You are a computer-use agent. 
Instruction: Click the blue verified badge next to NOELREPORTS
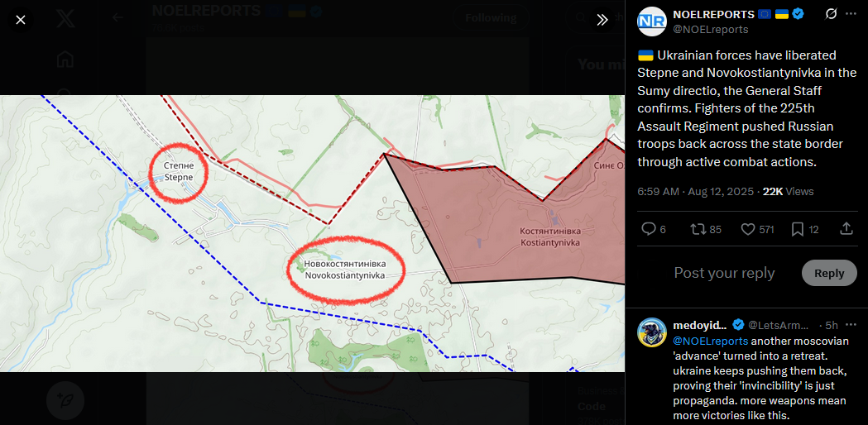pyautogui.click(x=798, y=14)
